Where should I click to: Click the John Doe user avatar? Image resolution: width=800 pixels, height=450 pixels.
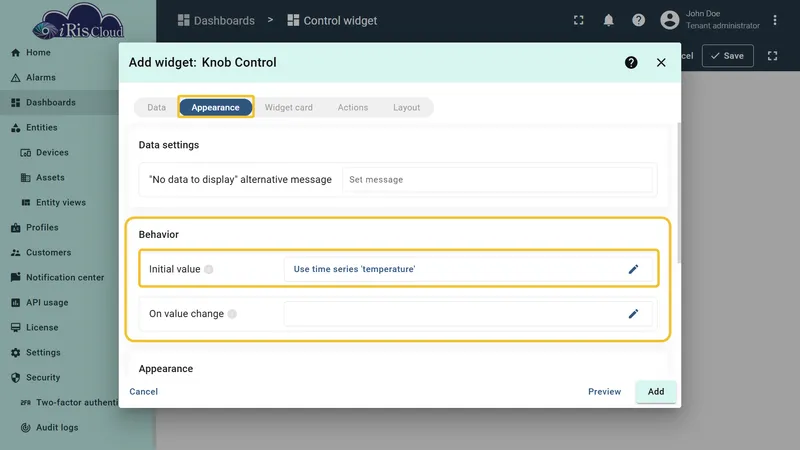(x=669, y=20)
